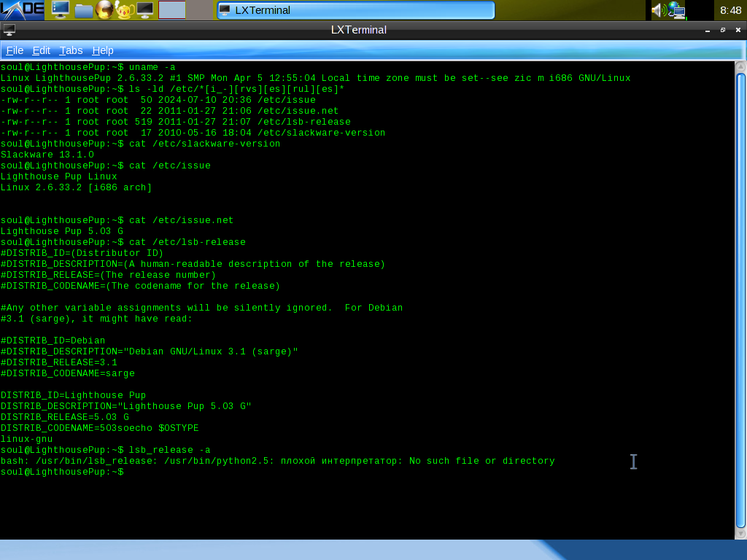Click the 8:48 panel clock
Image resolution: width=747 pixels, height=560 pixels.
(730, 10)
